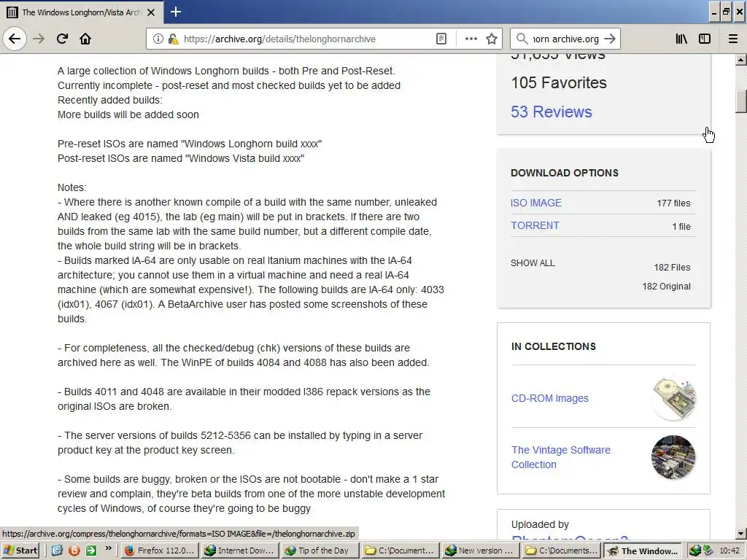The width and height of the screenshot is (747, 560).
Task: Open the ISO IMAGE download option
Action: tap(536, 203)
